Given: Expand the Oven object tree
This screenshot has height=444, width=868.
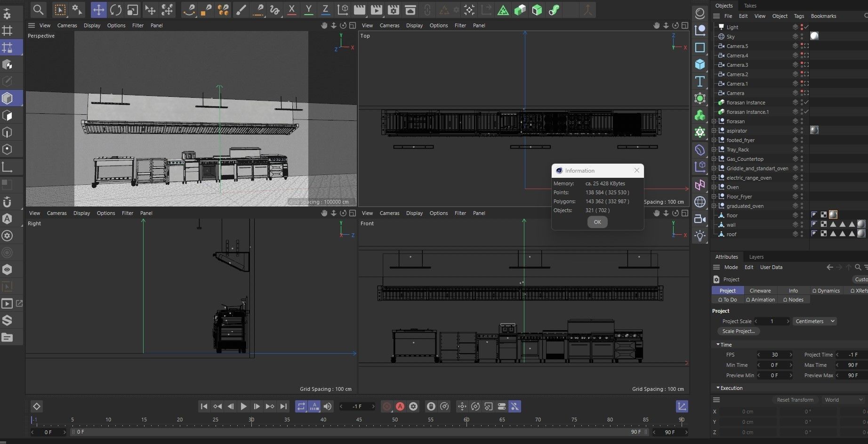Looking at the screenshot, I should click(x=714, y=187).
